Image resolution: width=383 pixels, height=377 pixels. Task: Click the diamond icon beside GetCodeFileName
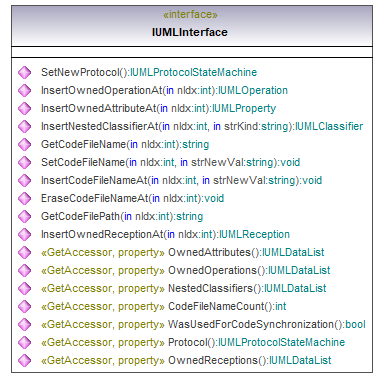pos(24,144)
